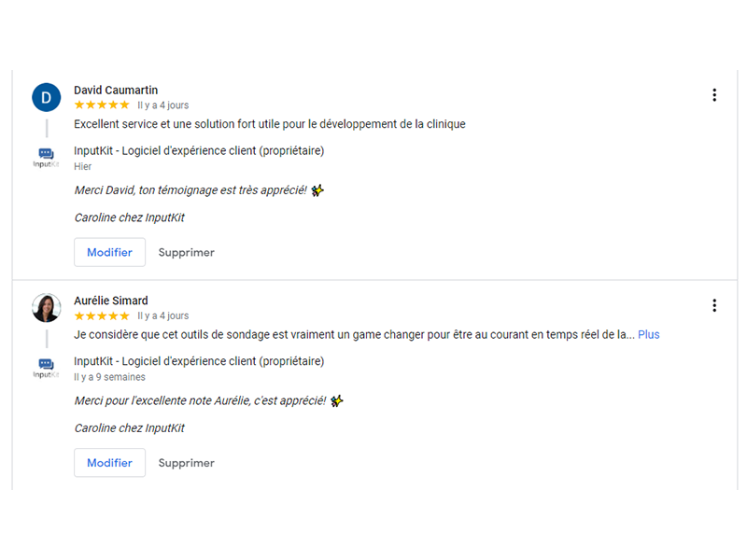The height and width of the screenshot is (560, 747).
Task: Expand Aurélie's review with the Plus link
Action: coord(648,335)
